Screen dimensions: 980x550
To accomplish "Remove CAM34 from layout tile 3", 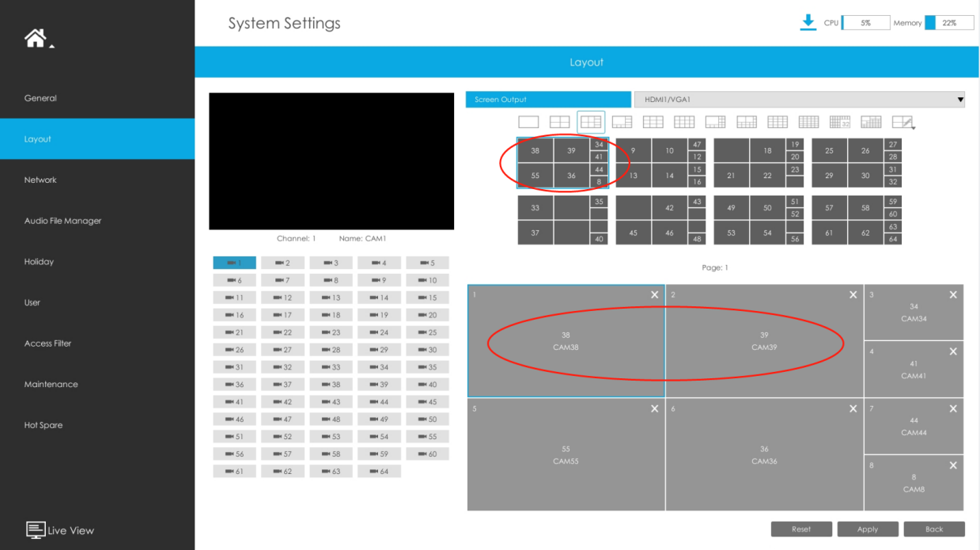I will point(953,294).
